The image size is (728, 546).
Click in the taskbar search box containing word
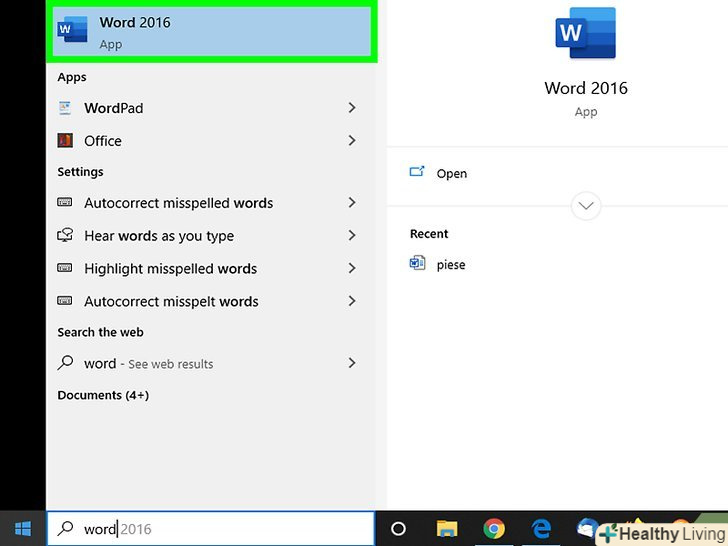coord(211,528)
